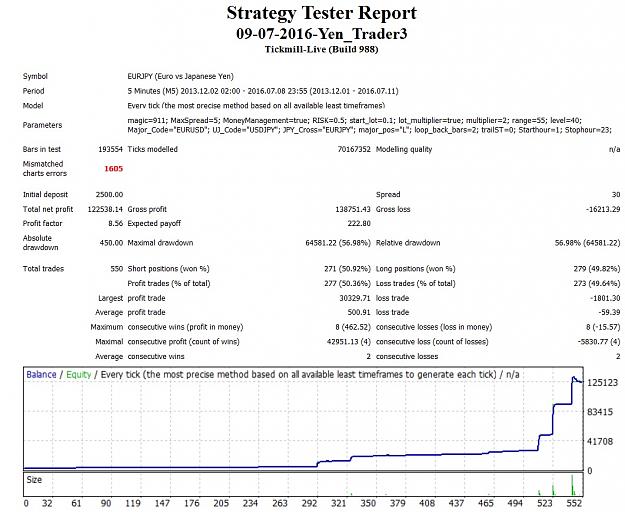Select the profit factor value 8.56
Viewport: 625px width, 512px height.
tap(116, 224)
